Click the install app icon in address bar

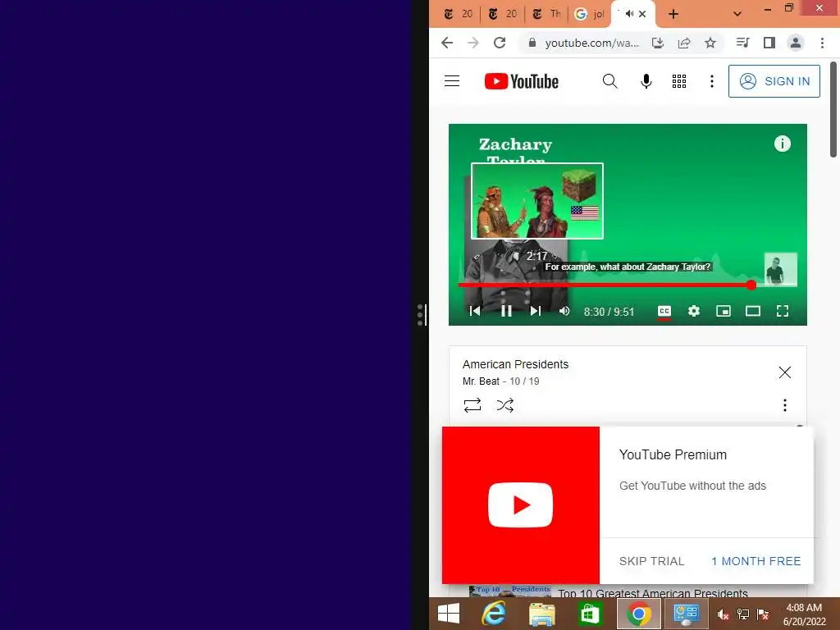click(x=658, y=43)
